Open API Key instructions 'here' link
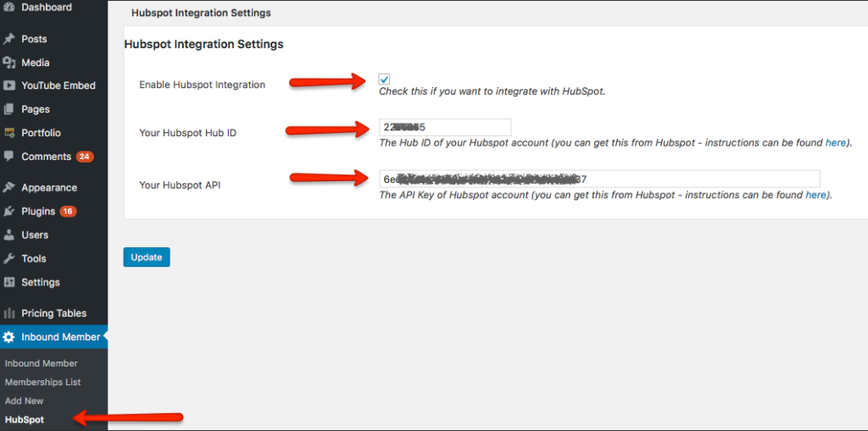This screenshot has width=868, height=431. click(x=816, y=195)
